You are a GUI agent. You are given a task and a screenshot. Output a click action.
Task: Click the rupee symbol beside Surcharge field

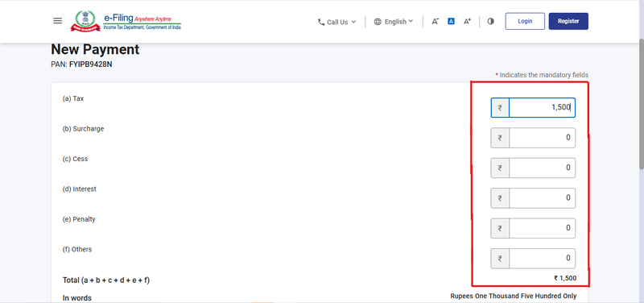pyautogui.click(x=500, y=138)
